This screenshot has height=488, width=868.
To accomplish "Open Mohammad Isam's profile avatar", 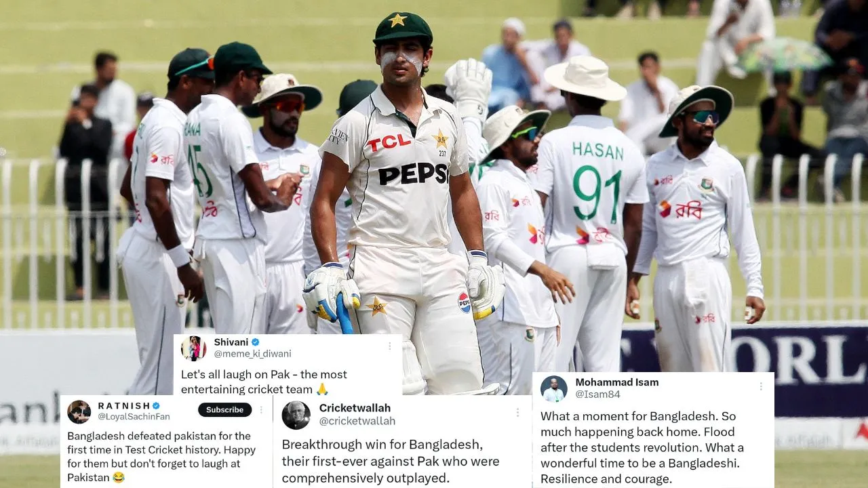I will pyautogui.click(x=553, y=388).
